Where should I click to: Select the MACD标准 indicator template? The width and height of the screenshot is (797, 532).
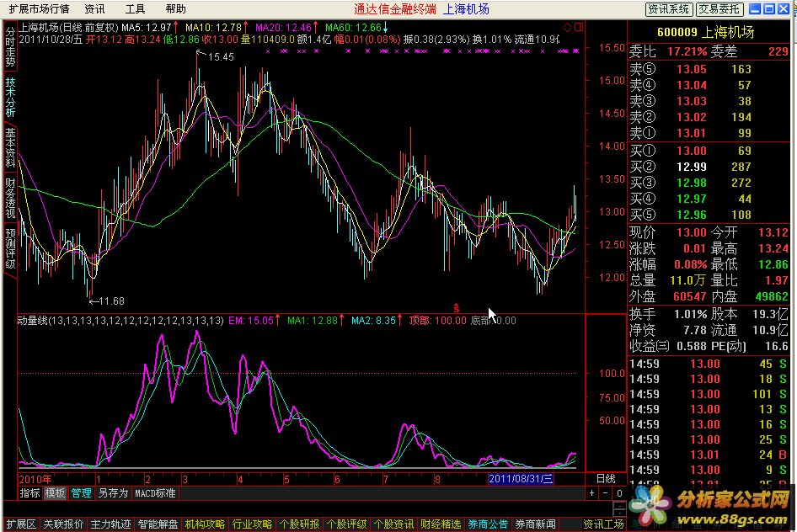click(x=155, y=493)
